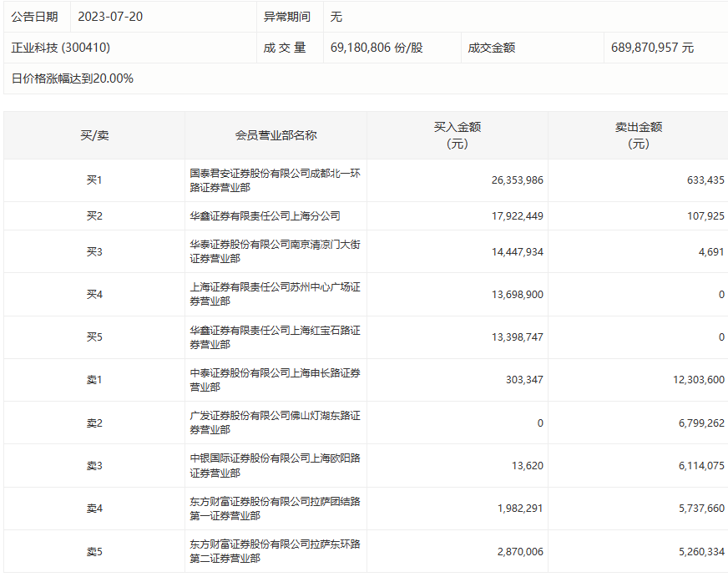Click sell amount 6,114,075

pyautogui.click(x=701, y=466)
